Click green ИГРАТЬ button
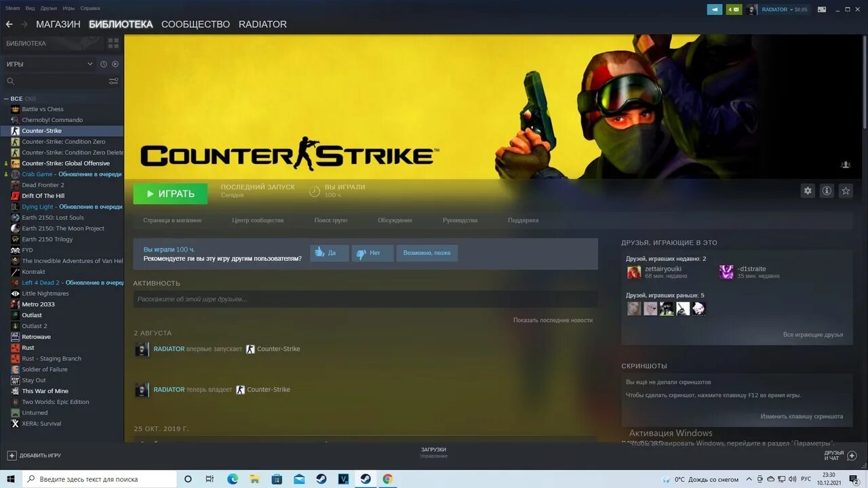Viewport: 868px width, 488px height. [170, 193]
